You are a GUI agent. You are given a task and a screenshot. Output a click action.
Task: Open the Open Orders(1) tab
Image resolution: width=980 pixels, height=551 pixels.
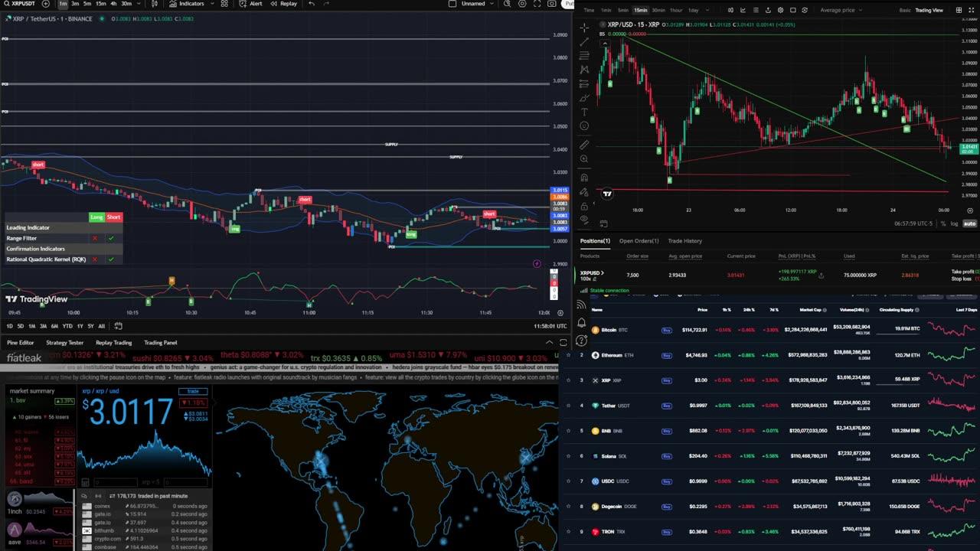[639, 241]
